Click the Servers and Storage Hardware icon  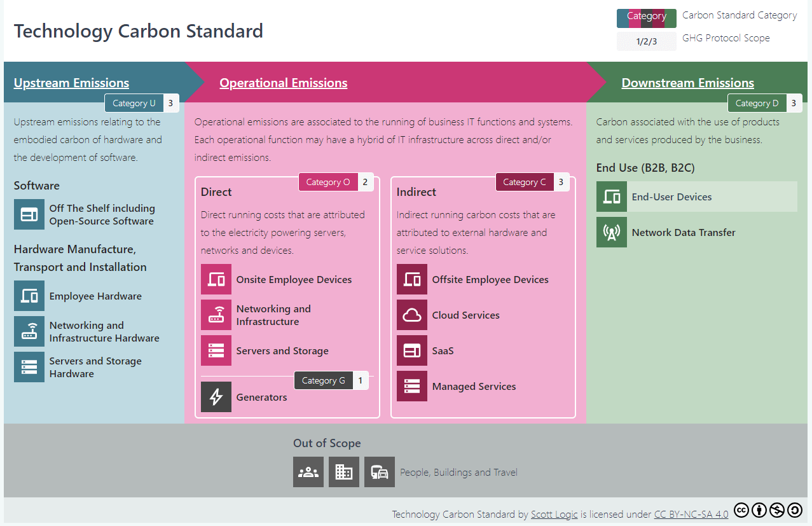tap(29, 367)
